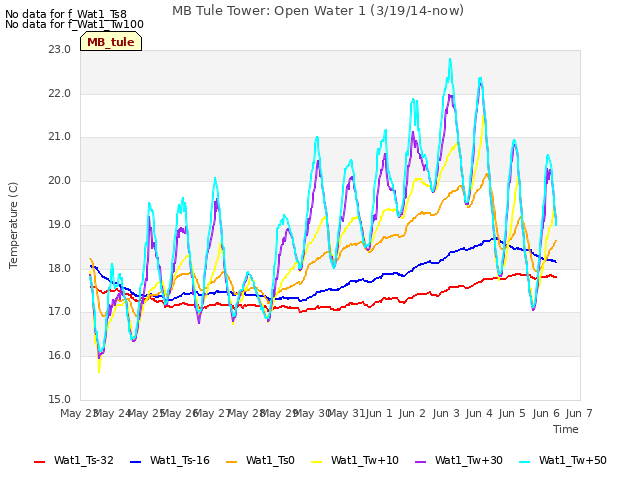
Task: Click the 18.0 y-axis tick label
Action: click(x=60, y=268)
